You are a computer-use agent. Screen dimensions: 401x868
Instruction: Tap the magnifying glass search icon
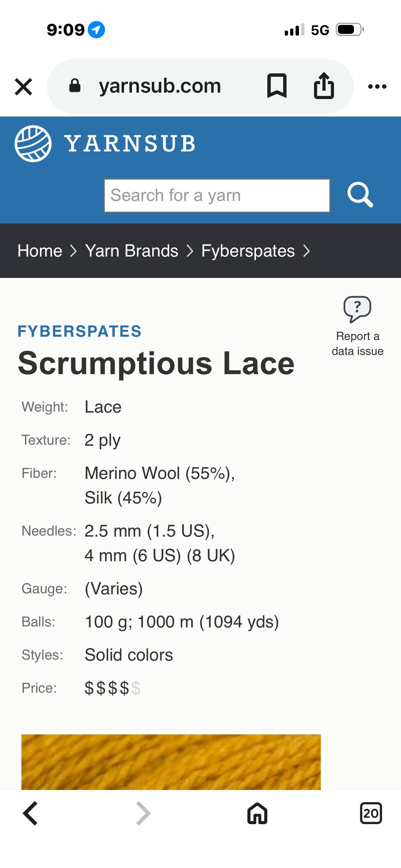click(360, 195)
